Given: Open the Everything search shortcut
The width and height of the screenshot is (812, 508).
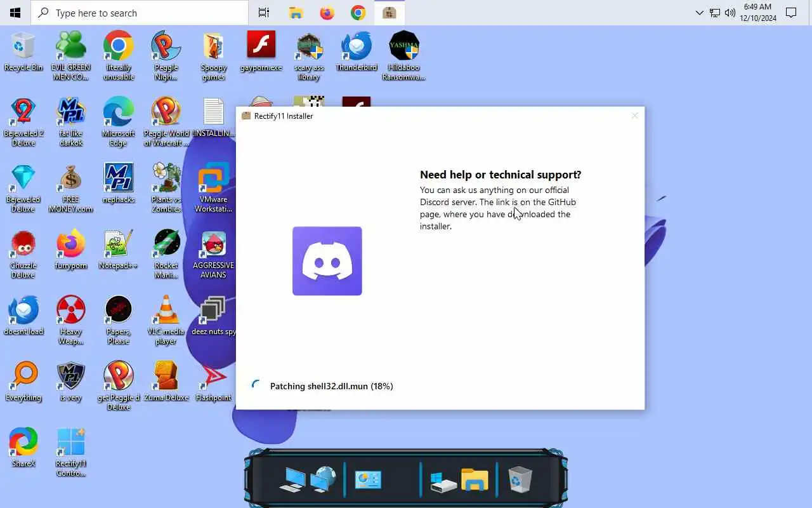Looking at the screenshot, I should point(23,382).
